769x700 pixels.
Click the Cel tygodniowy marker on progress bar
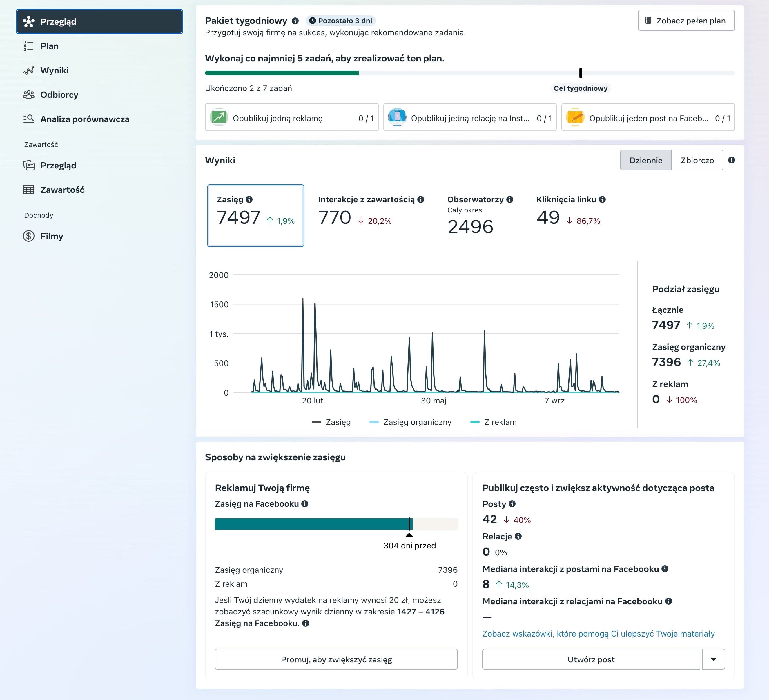[x=581, y=73]
